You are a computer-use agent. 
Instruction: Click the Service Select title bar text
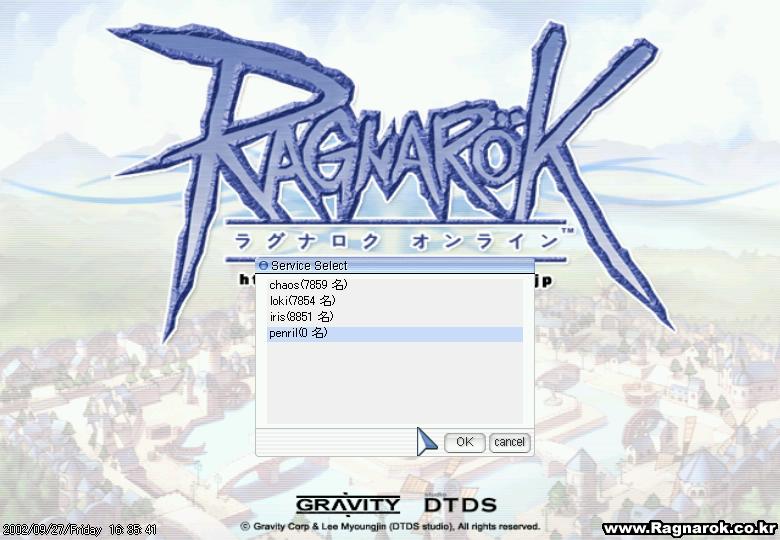click(x=309, y=266)
